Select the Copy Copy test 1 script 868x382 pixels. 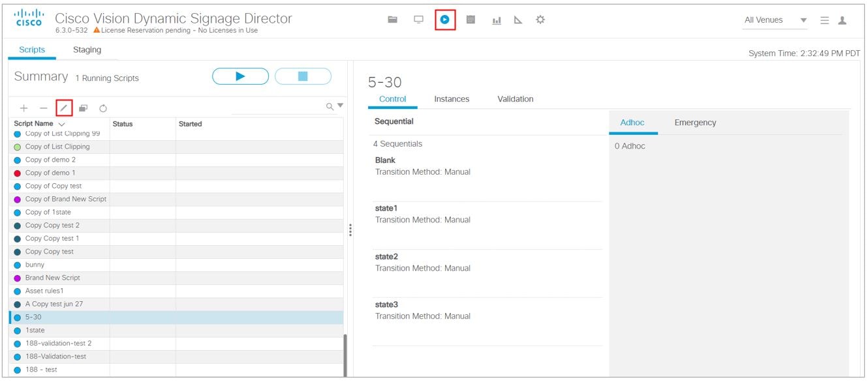(176, 239)
